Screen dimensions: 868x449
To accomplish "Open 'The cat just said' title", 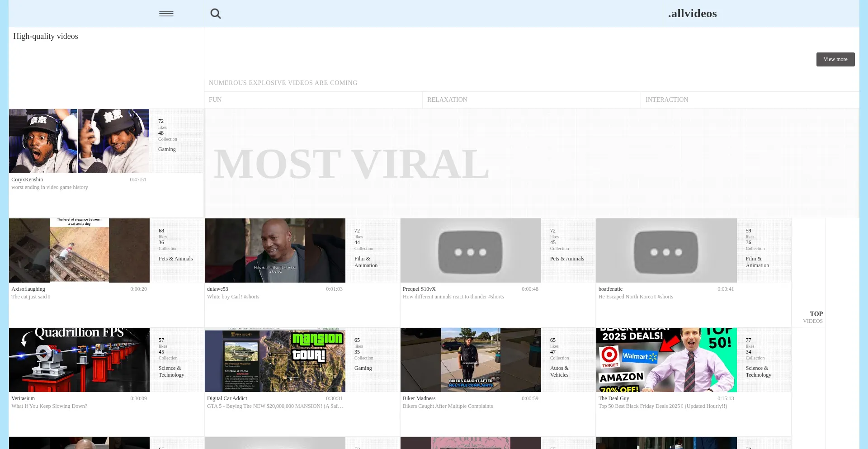I will pyautogui.click(x=31, y=297).
